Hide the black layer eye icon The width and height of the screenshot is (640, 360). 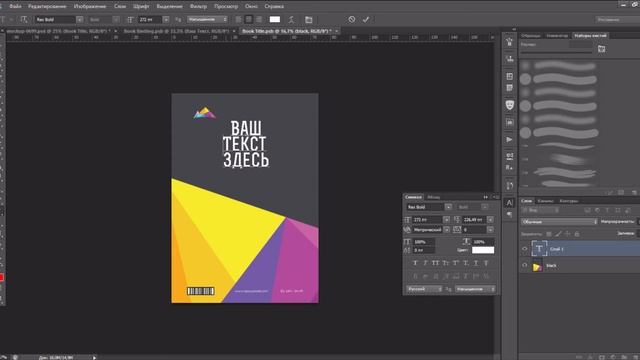tap(525, 265)
